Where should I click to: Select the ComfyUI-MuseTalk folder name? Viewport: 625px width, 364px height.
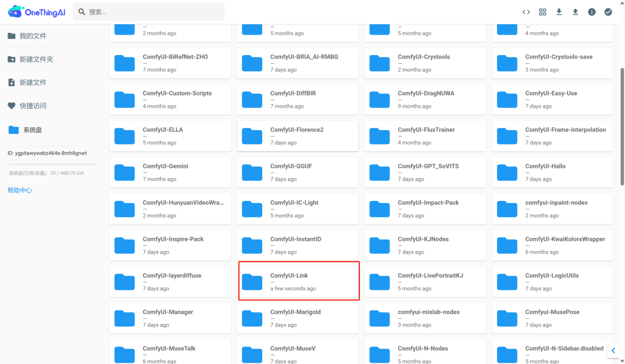click(169, 348)
